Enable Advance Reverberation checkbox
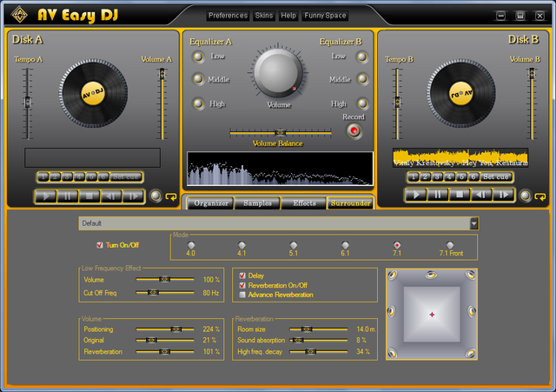The height and width of the screenshot is (392, 556). point(242,295)
